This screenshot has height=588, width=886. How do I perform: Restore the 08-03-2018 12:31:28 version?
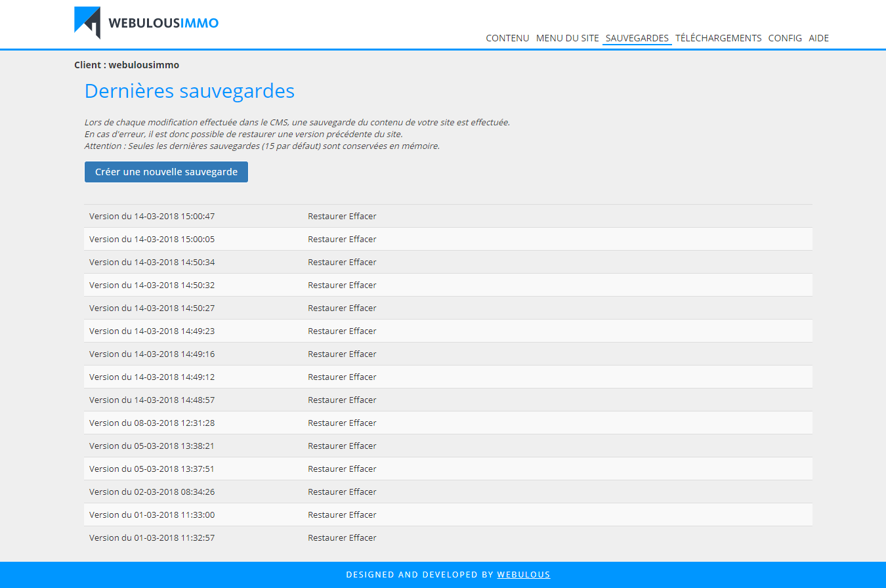point(327,423)
